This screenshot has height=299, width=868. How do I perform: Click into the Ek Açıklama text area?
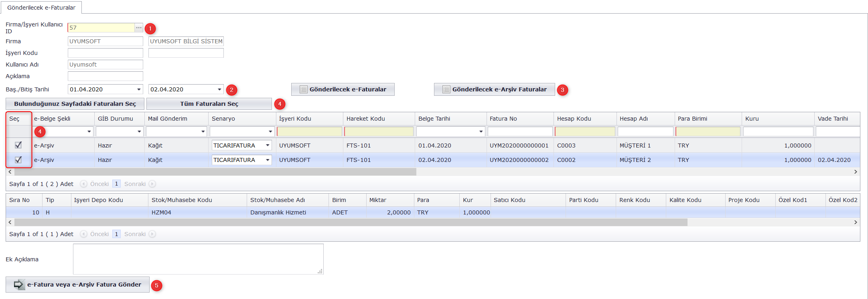pos(198,259)
